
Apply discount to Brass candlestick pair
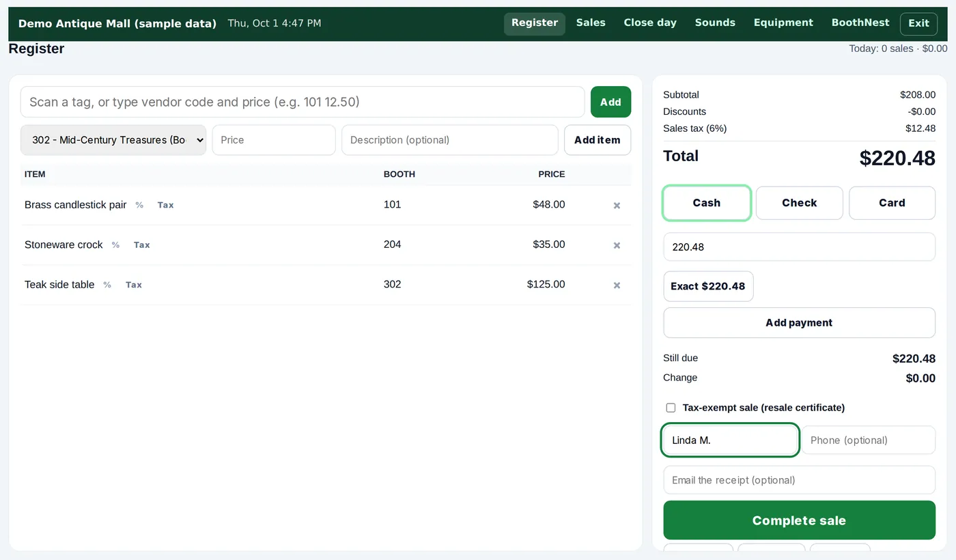139,205
